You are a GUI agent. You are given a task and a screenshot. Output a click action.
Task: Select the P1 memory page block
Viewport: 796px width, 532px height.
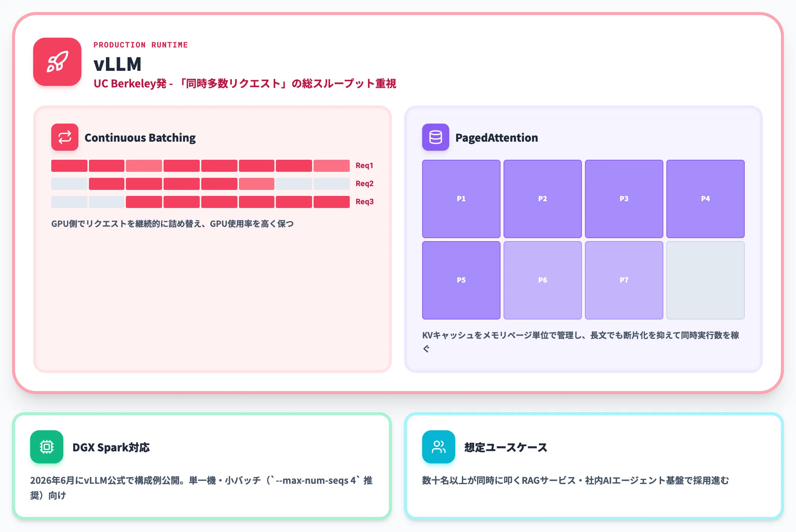tap(461, 199)
